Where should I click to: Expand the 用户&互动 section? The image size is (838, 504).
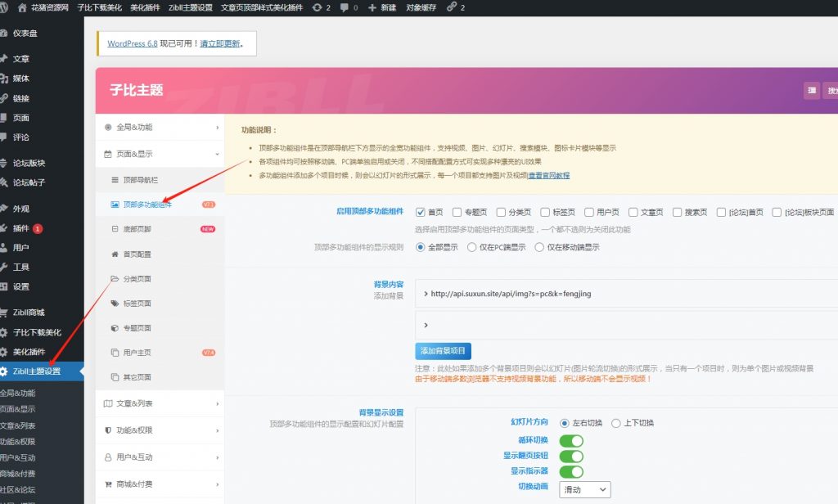[160, 457]
